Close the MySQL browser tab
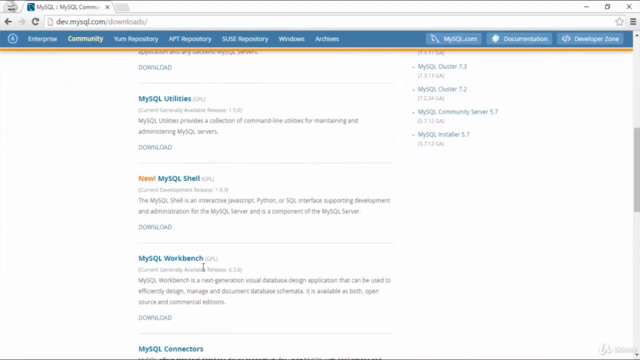This screenshot has height=360, width=640. click(x=107, y=7)
